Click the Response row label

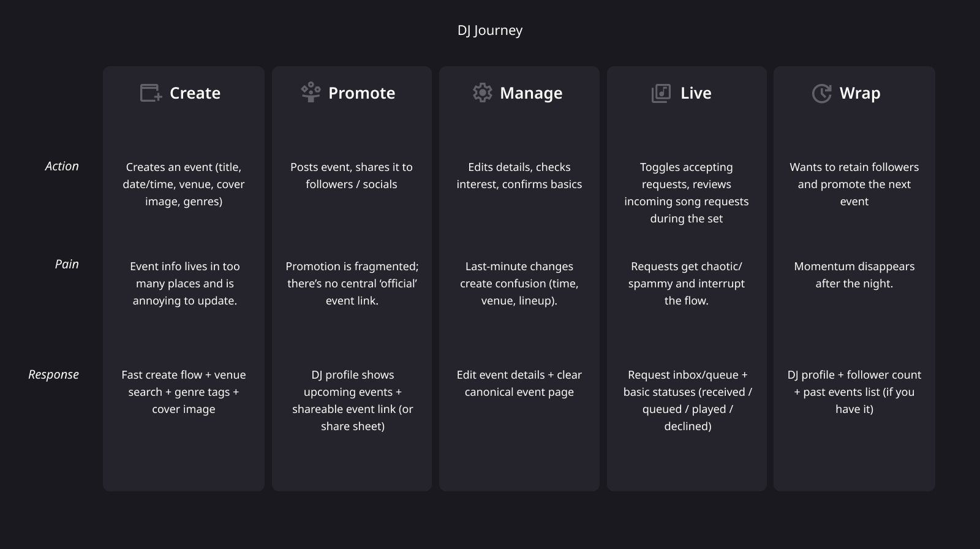coord(53,374)
